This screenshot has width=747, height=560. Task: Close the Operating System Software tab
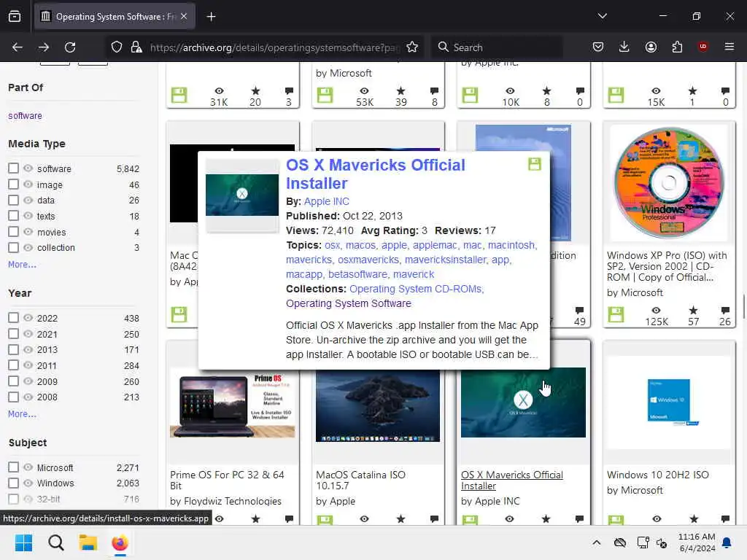coord(184,17)
